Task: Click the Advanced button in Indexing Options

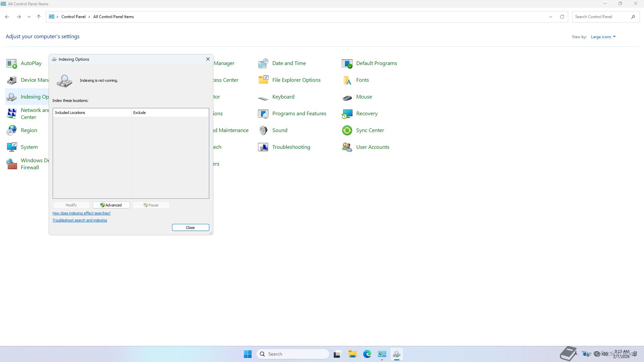Action: pos(111,205)
